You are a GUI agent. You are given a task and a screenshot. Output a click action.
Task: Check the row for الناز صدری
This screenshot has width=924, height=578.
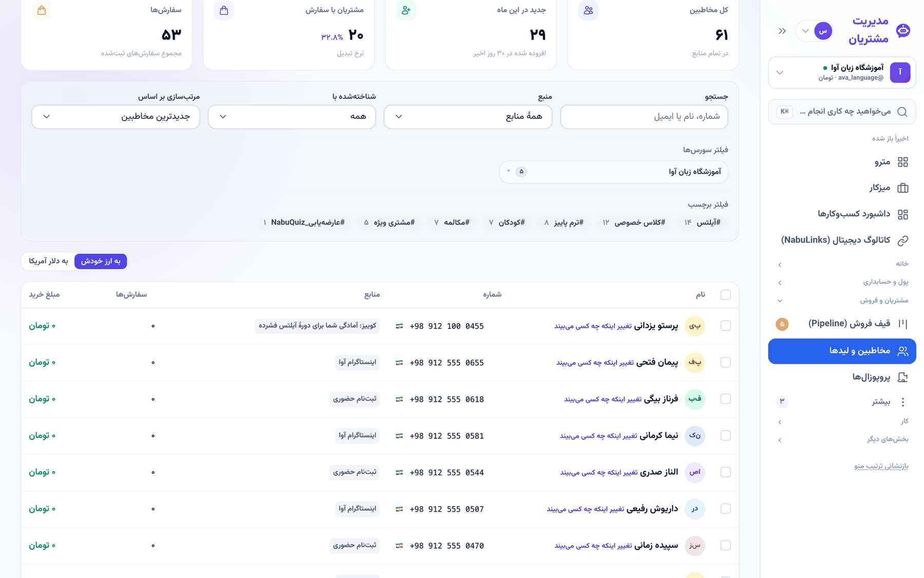click(x=725, y=472)
